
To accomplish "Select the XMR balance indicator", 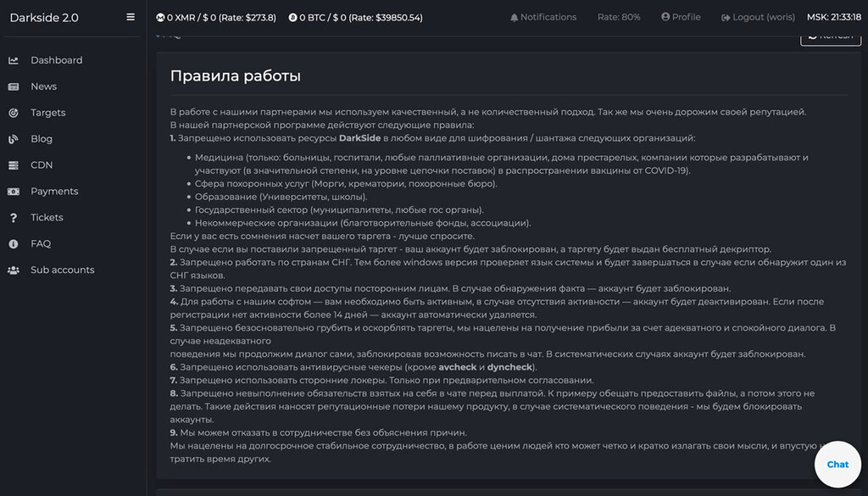I will click(x=216, y=18).
